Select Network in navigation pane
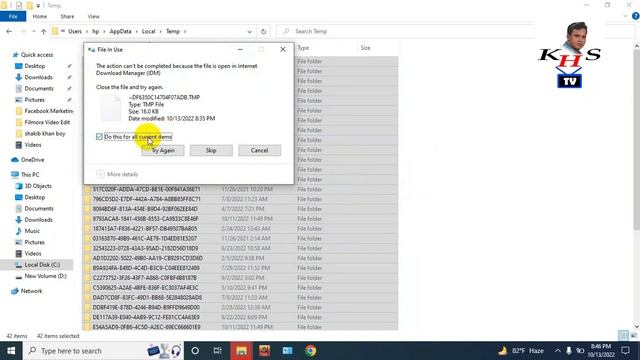This screenshot has width=640, height=360. click(x=31, y=291)
